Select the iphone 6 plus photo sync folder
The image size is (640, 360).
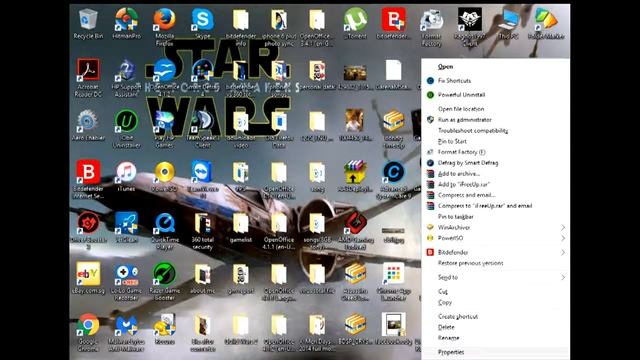(x=279, y=20)
